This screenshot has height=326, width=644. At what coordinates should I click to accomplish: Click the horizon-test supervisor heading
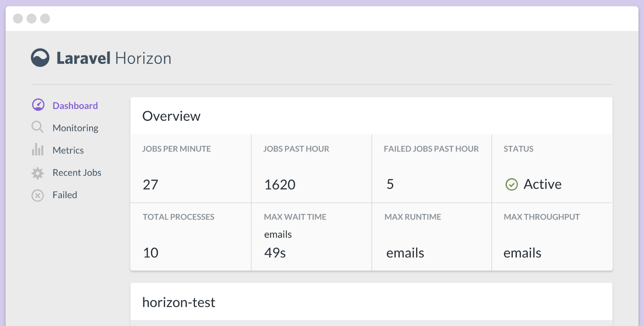(179, 302)
